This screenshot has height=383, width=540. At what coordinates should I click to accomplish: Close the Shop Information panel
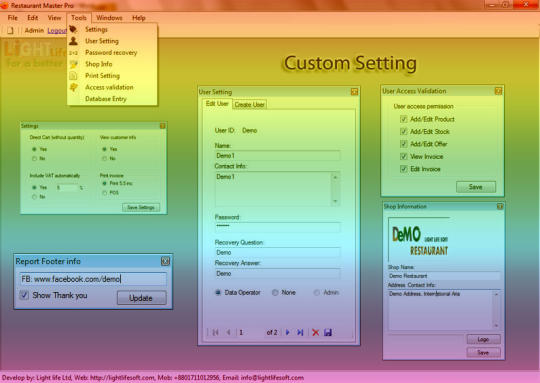[x=500, y=206]
